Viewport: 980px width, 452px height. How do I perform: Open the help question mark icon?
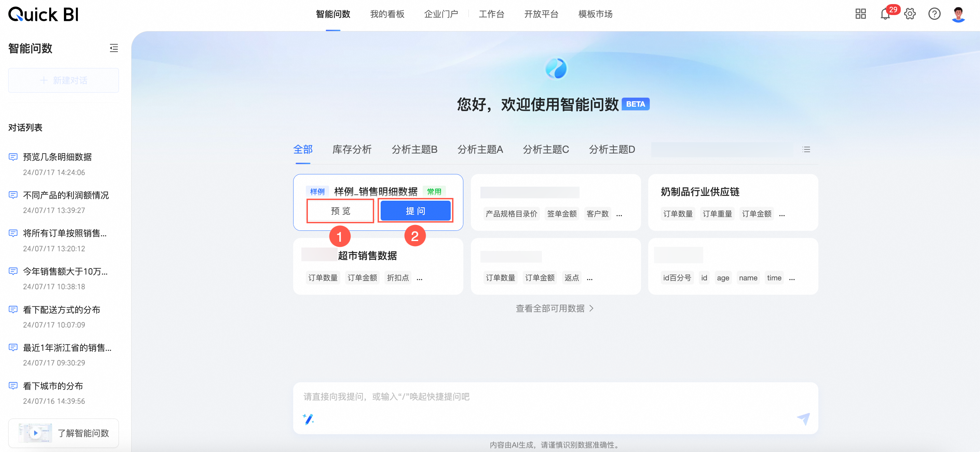coord(934,14)
